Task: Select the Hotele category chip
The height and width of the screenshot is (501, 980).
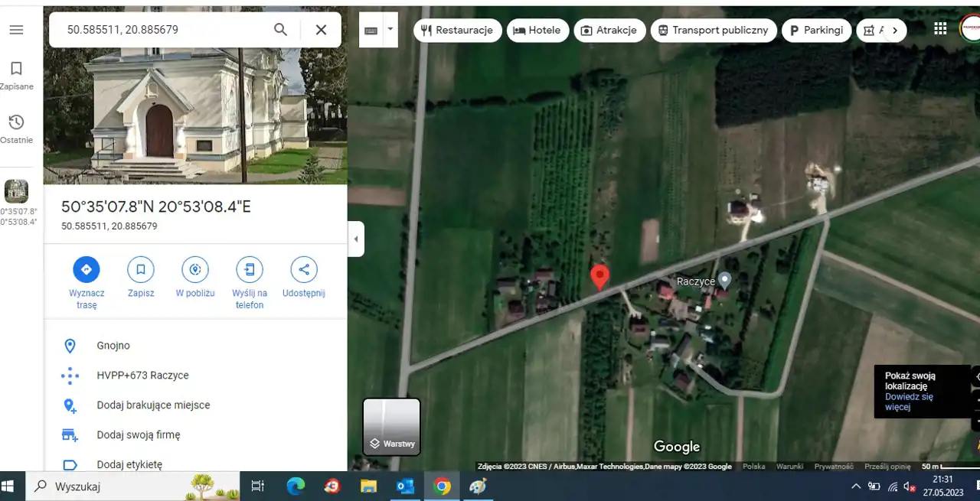Action: (537, 31)
